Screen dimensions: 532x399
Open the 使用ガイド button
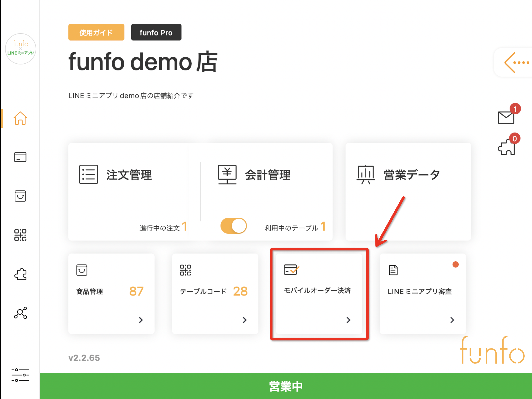coord(96,32)
